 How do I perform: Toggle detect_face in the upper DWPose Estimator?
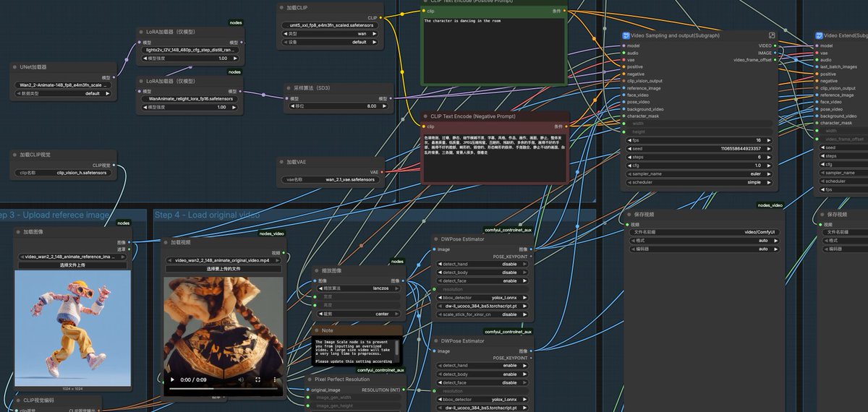coord(482,280)
